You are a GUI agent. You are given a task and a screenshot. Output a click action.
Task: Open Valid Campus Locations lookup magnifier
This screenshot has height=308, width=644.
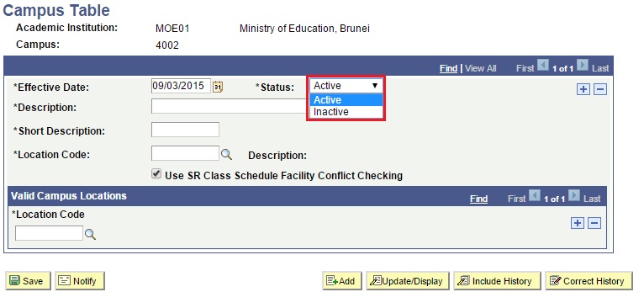[x=90, y=235]
